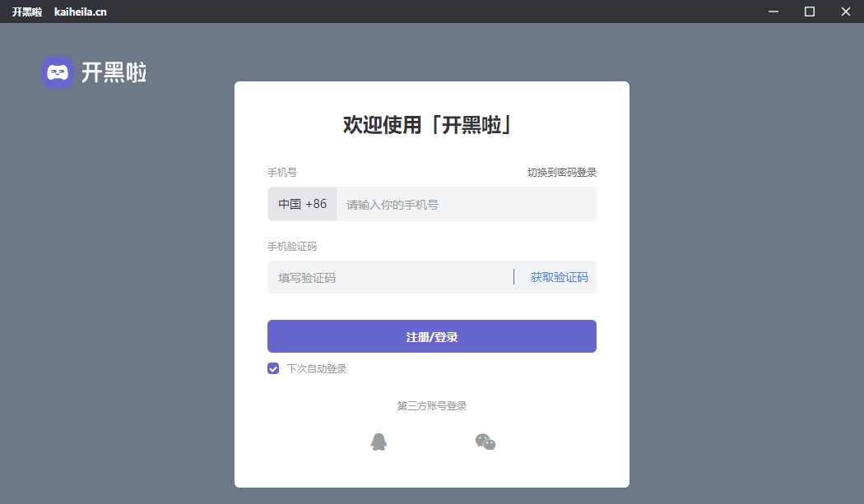
Task: Click the 开黑啦 brand text beside the logo
Action: [114, 72]
